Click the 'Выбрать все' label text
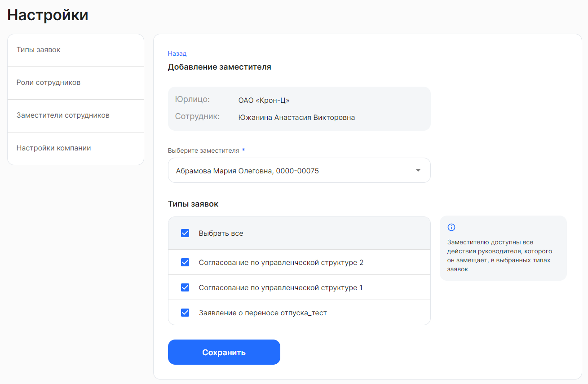The width and height of the screenshot is (588, 384). click(221, 234)
